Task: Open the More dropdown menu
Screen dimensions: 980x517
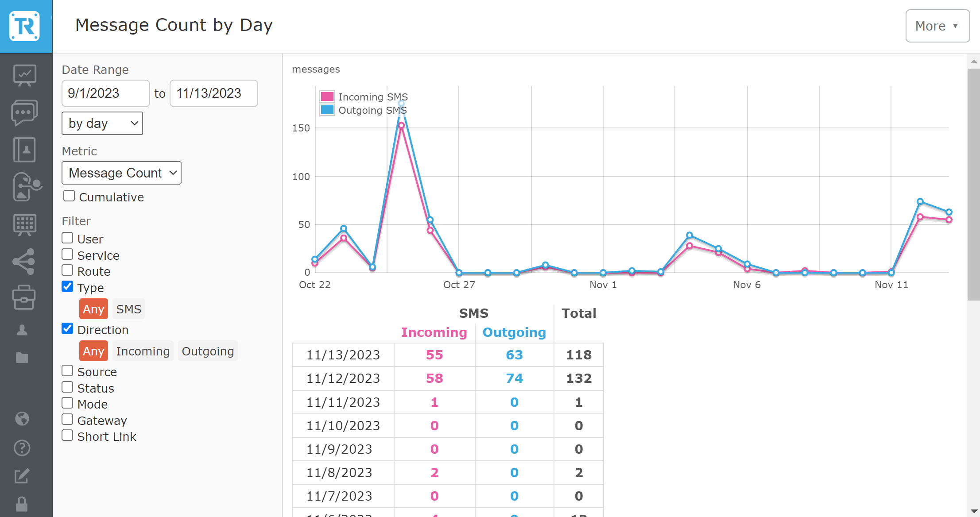Action: tap(937, 26)
